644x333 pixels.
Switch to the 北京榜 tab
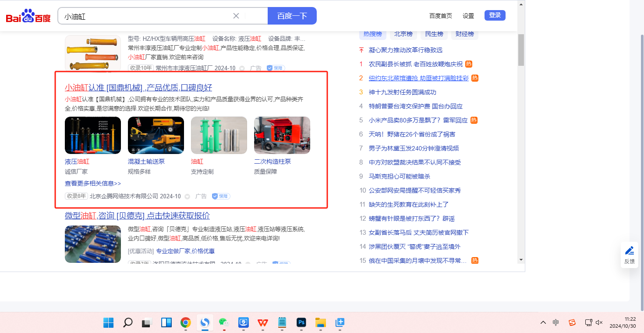[403, 34]
